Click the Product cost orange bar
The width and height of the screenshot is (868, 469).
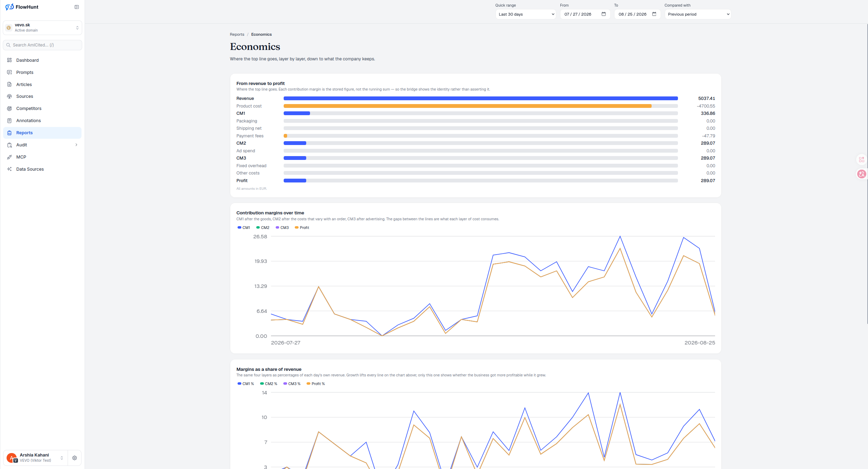[467, 106]
